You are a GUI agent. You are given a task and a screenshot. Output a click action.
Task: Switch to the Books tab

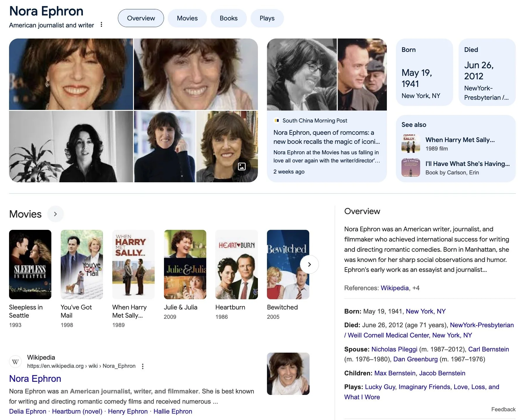(228, 18)
